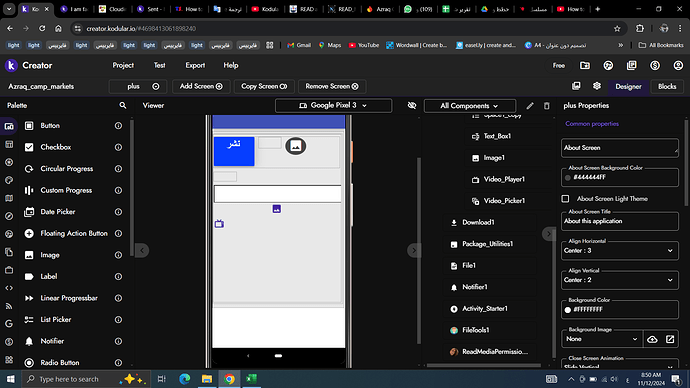Collapse the palette panel arrow
The width and height of the screenshot is (690, 388).
[x=142, y=250]
